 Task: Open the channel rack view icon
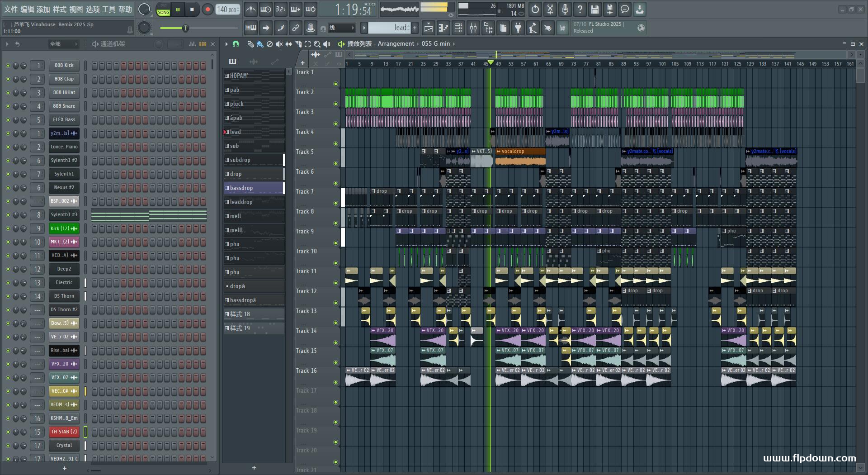[x=458, y=28]
